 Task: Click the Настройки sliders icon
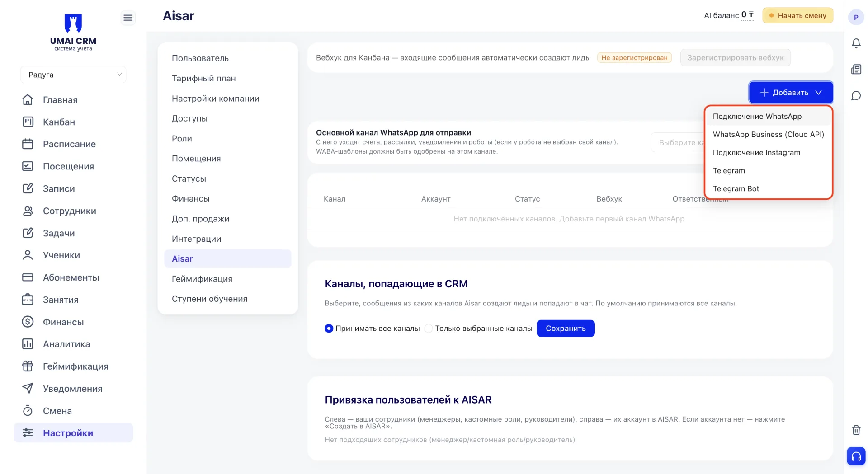(28, 432)
